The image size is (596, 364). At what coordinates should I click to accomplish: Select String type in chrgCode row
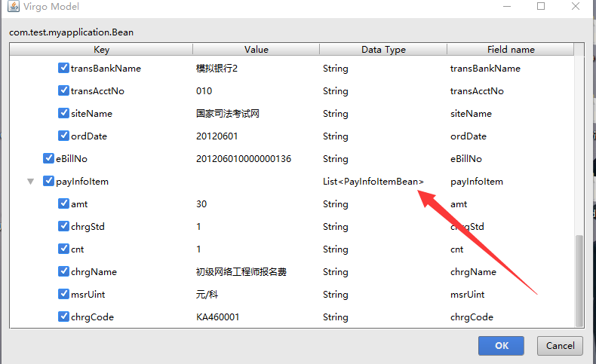(336, 317)
